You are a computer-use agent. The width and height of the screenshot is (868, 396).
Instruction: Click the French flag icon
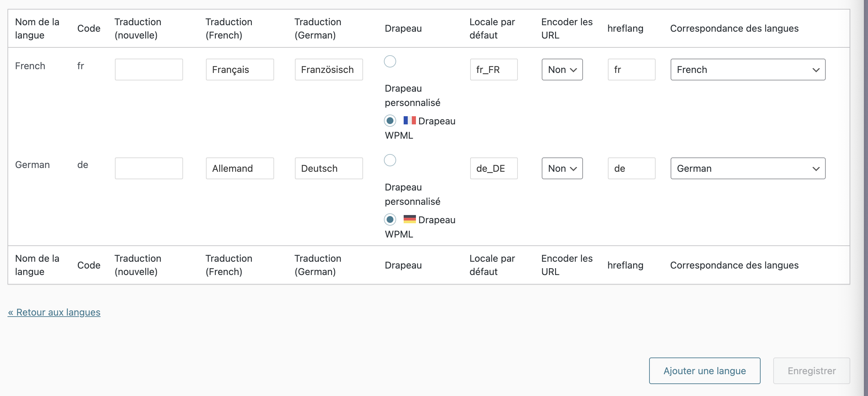(x=409, y=120)
